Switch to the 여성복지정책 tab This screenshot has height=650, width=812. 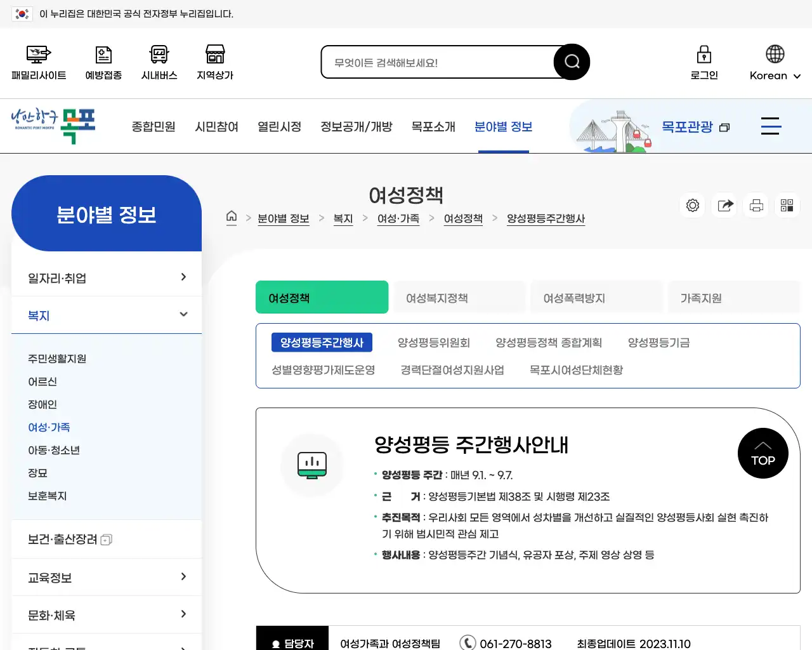coord(459,297)
